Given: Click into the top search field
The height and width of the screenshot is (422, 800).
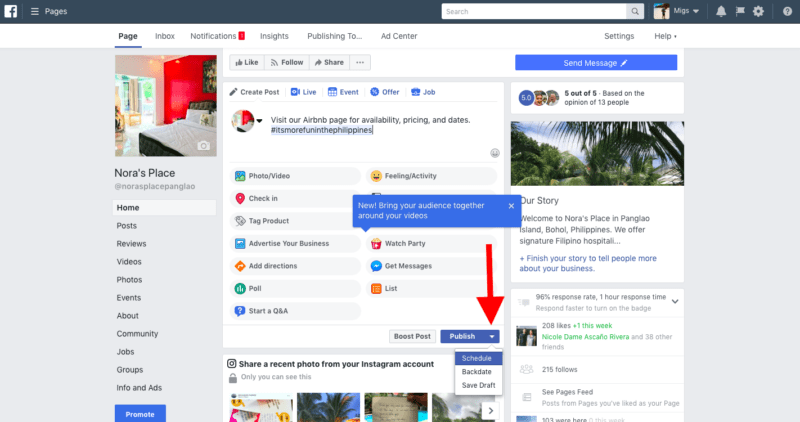Looking at the screenshot, I should 534,11.
